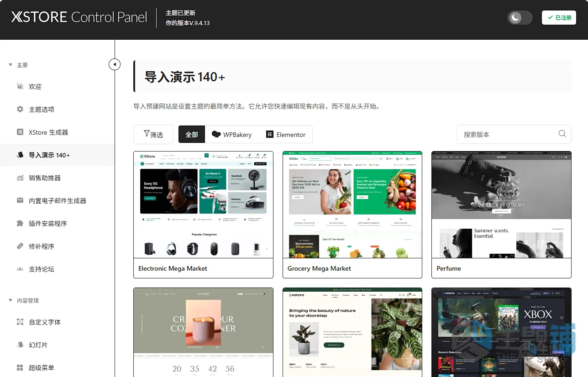The width and height of the screenshot is (588, 377).
Task: Click the Grocery Mega Market title
Action: (319, 268)
